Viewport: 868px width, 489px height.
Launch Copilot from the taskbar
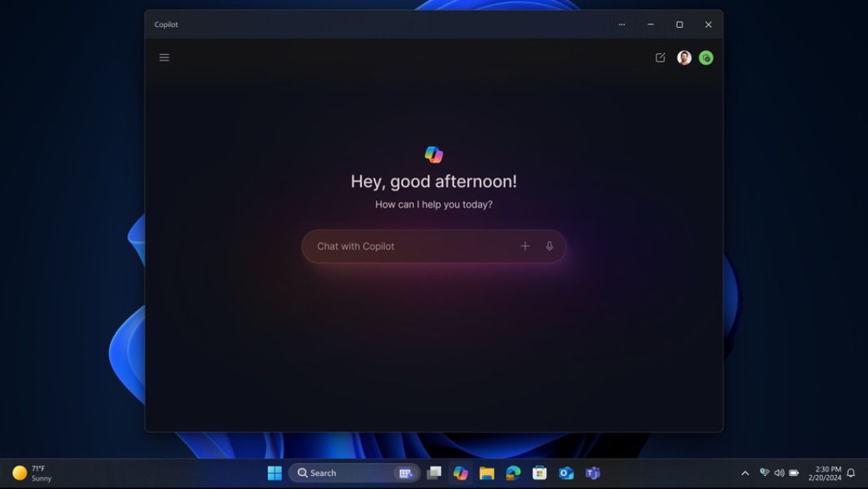460,473
